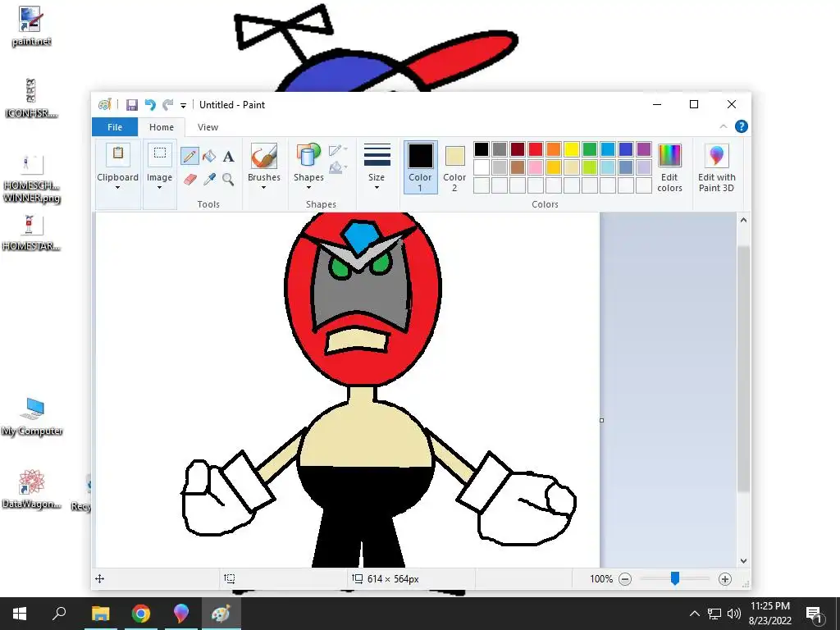Screen dimensions: 840x630
Task: Click taskbar search magnifier
Action: [59, 614]
